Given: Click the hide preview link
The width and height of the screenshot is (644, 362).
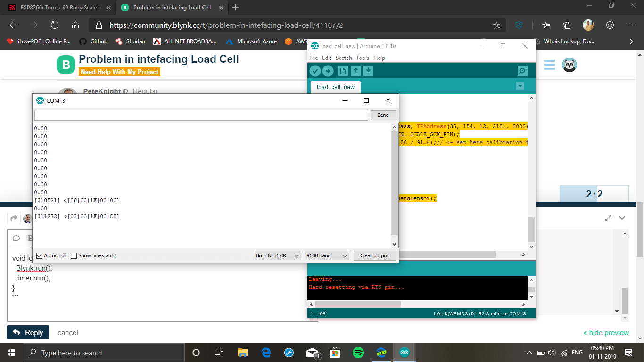Looking at the screenshot, I should 606,333.
